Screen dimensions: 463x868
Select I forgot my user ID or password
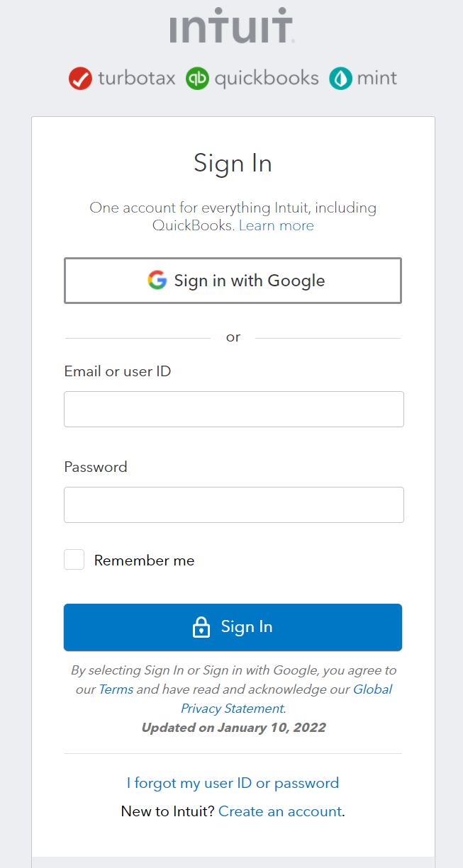coord(233,783)
